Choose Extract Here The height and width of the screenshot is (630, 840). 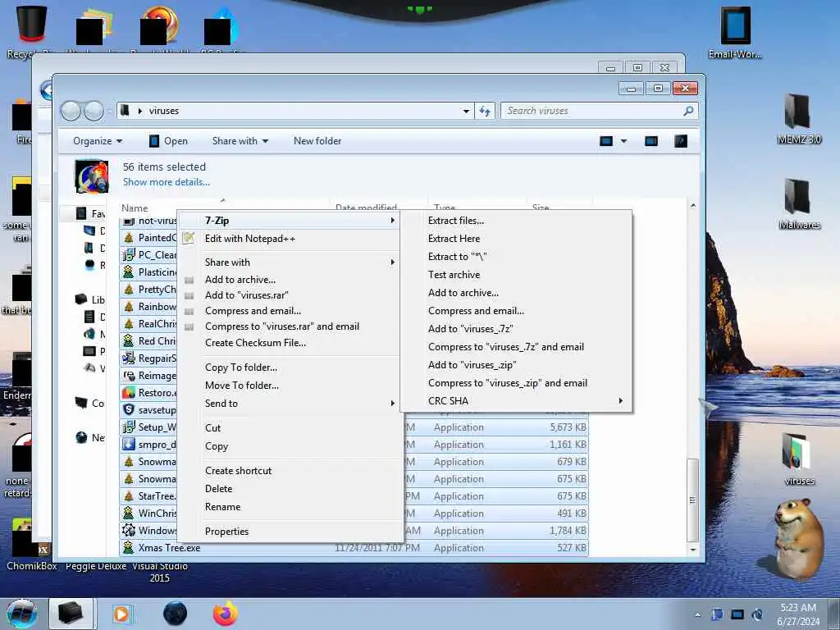pos(454,239)
